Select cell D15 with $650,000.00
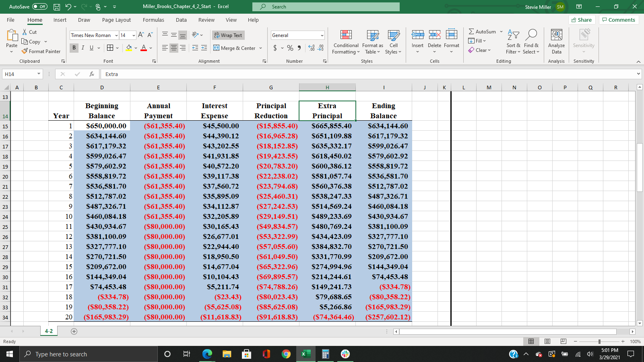The width and height of the screenshot is (644, 362). (x=102, y=126)
